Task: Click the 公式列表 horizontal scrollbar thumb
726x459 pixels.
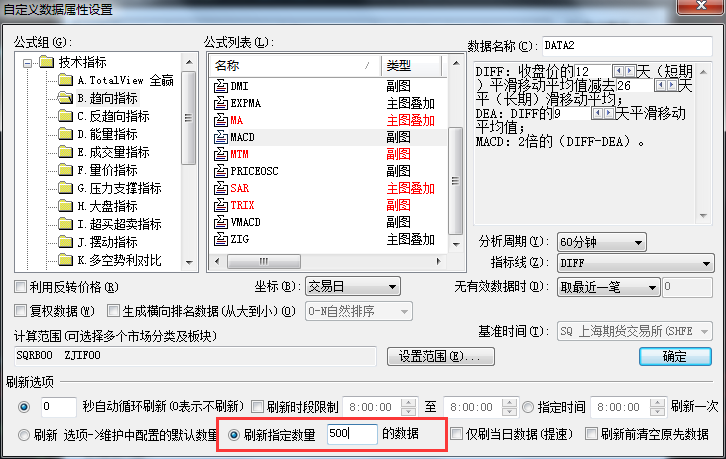Action: (263, 261)
